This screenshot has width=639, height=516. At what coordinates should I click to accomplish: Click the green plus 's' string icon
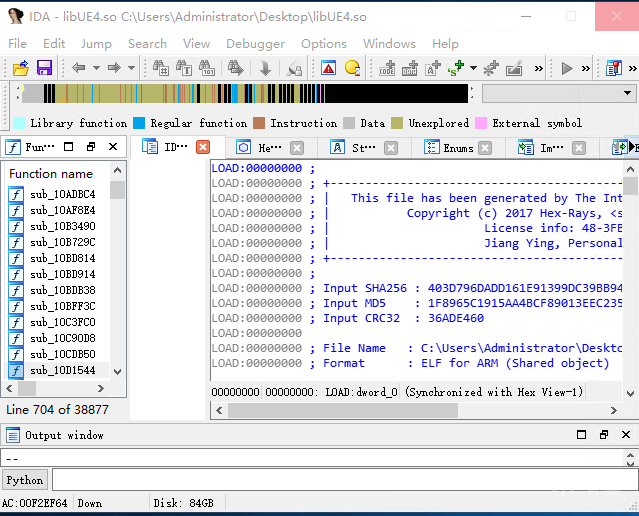(x=456, y=68)
